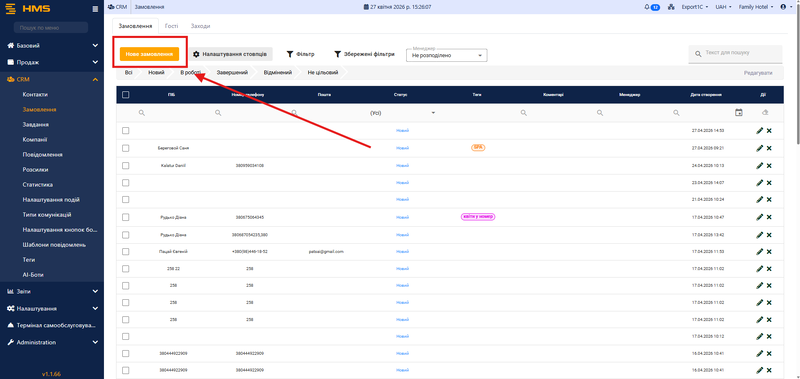The height and width of the screenshot is (379, 800).
Task: Click the email patsai@gmail.com cell
Action: pyautogui.click(x=326, y=251)
